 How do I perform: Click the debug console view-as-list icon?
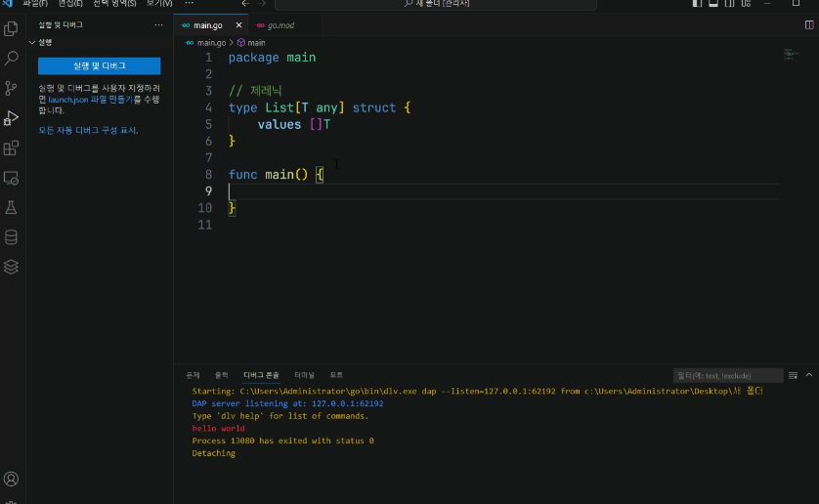point(793,375)
